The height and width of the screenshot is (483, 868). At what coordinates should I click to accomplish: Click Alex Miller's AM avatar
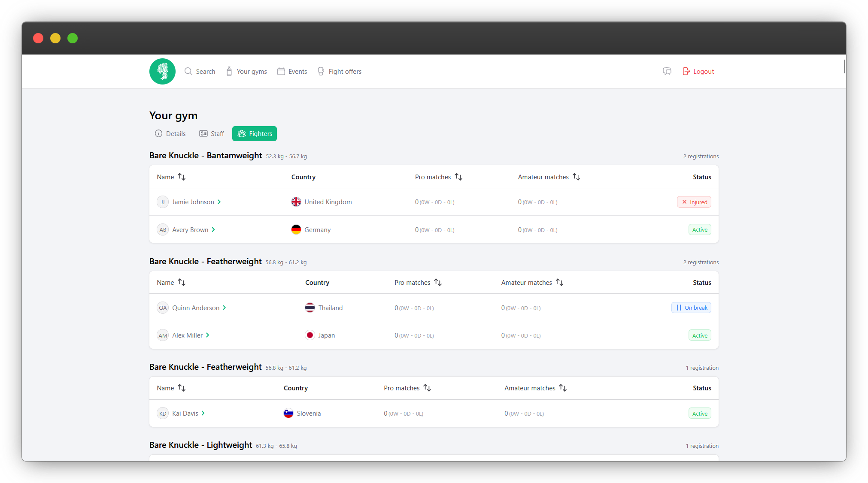pos(163,335)
